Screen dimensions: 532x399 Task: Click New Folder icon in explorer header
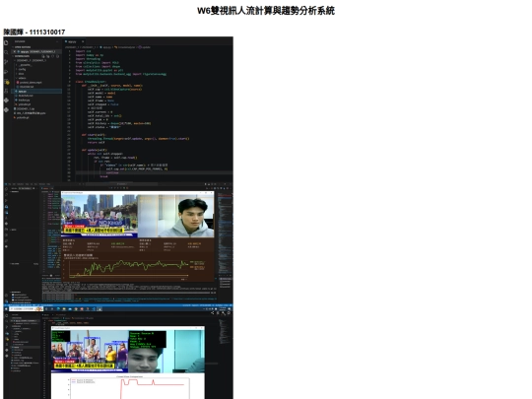(x=48, y=56)
